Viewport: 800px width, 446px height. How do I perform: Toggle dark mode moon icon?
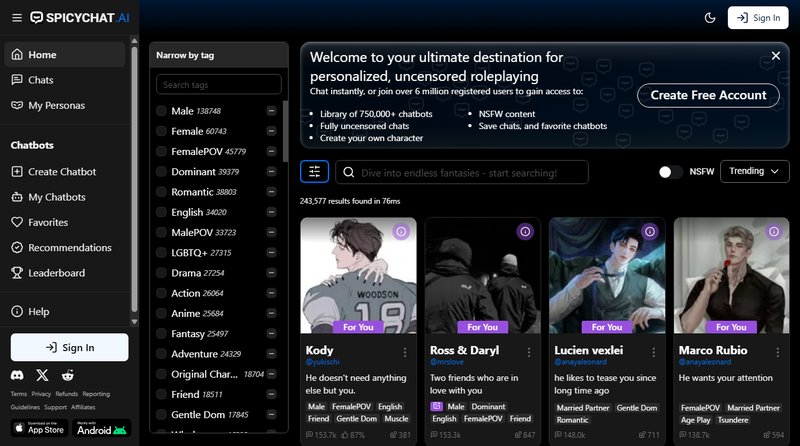coord(710,17)
